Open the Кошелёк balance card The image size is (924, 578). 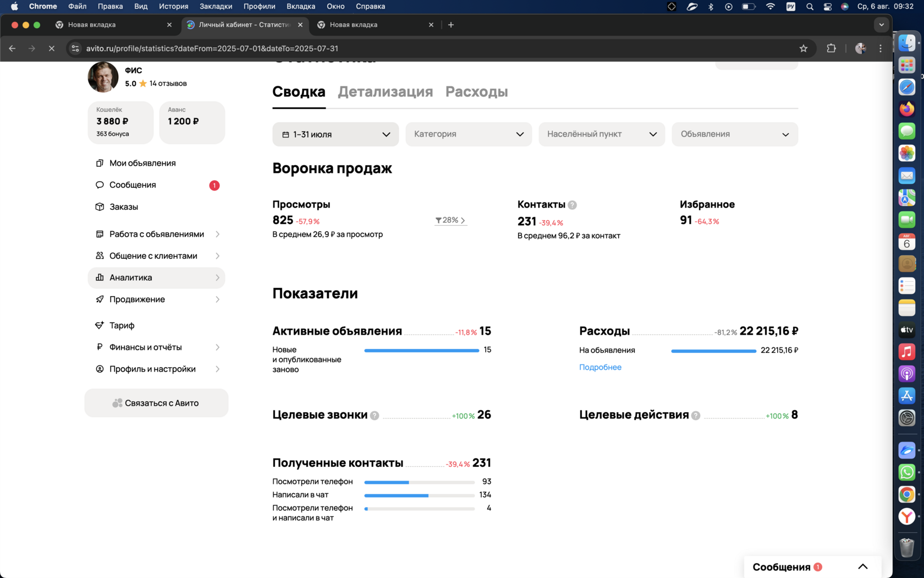click(x=120, y=122)
